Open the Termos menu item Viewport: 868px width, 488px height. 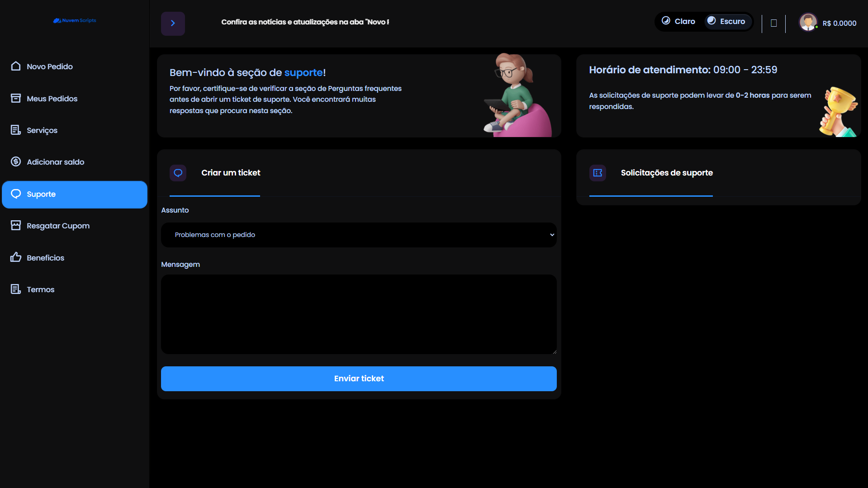tap(40, 289)
